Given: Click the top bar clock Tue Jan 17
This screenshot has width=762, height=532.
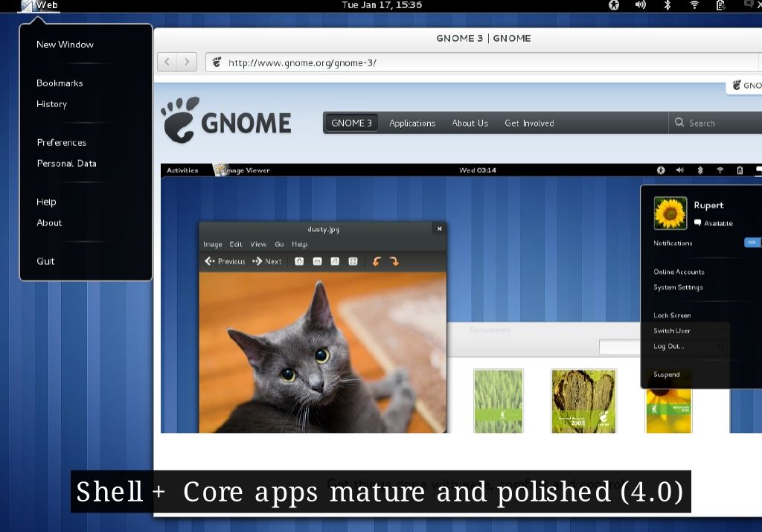Looking at the screenshot, I should click(382, 5).
